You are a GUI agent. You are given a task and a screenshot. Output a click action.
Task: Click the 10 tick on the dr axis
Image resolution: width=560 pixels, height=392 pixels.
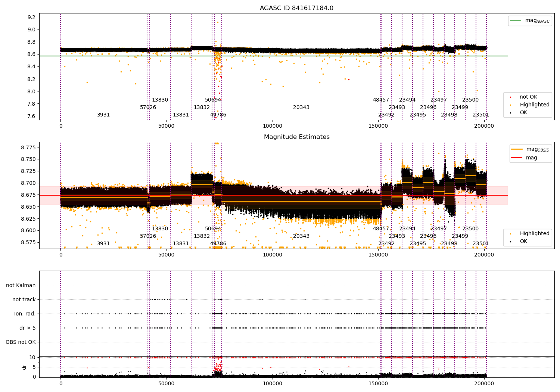pos(32,358)
